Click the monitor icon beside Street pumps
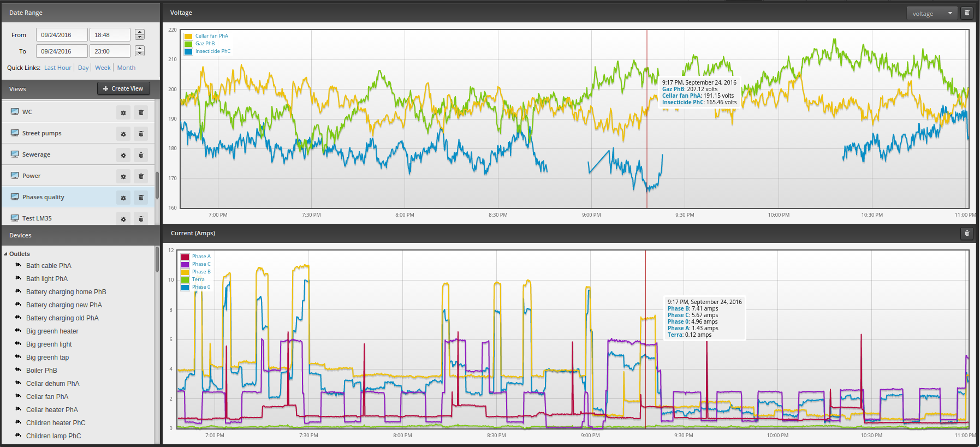The width and height of the screenshot is (980, 447). pos(15,133)
